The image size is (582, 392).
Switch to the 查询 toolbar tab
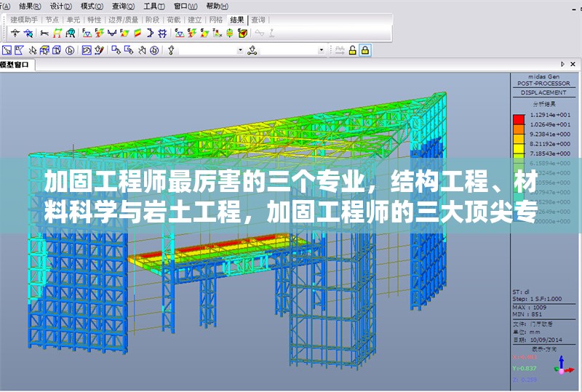[x=258, y=20]
